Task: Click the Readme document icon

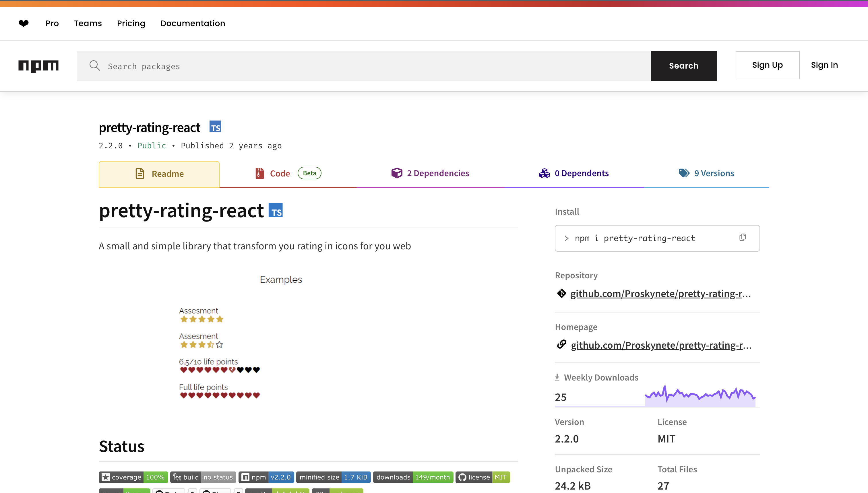Action: pyautogui.click(x=139, y=174)
